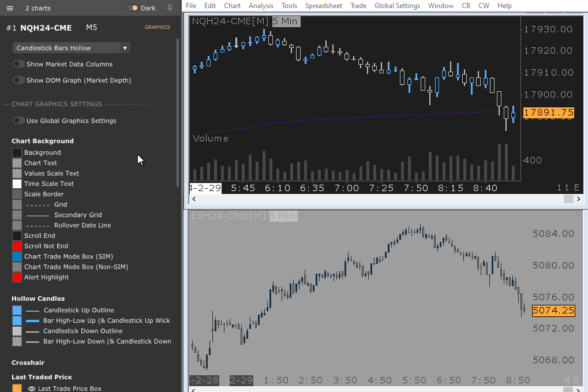This screenshot has width=588, height=392.
Task: Pick the Secondary Grid color swatch
Action: tap(17, 215)
